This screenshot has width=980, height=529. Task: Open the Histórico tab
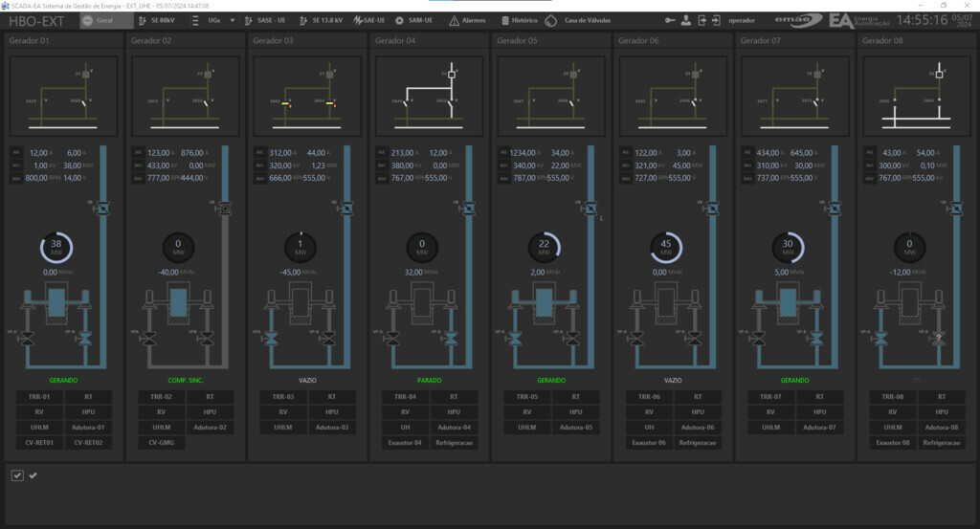click(x=518, y=20)
